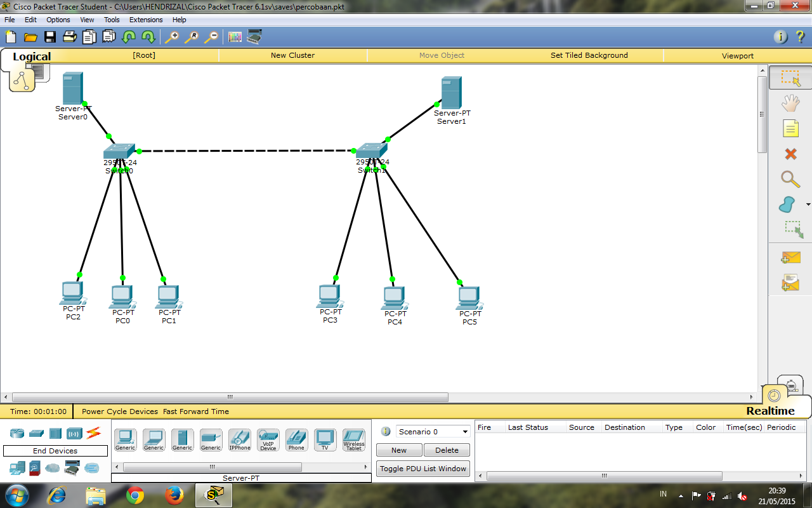812x508 pixels.
Task: Open the View menu
Action: point(87,20)
